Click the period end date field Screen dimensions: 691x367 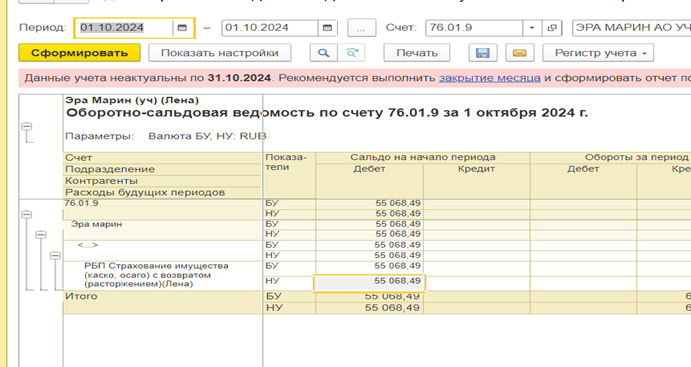[270, 28]
